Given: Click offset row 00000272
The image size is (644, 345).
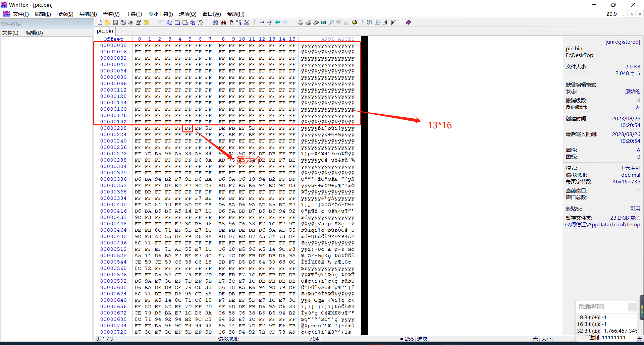Looking at the screenshot, I should point(113,154).
